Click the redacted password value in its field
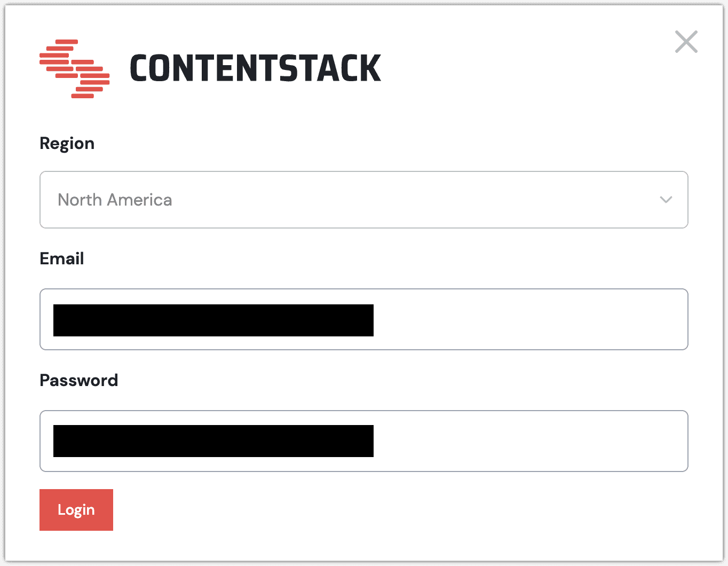This screenshot has height=566, width=728. (212, 441)
